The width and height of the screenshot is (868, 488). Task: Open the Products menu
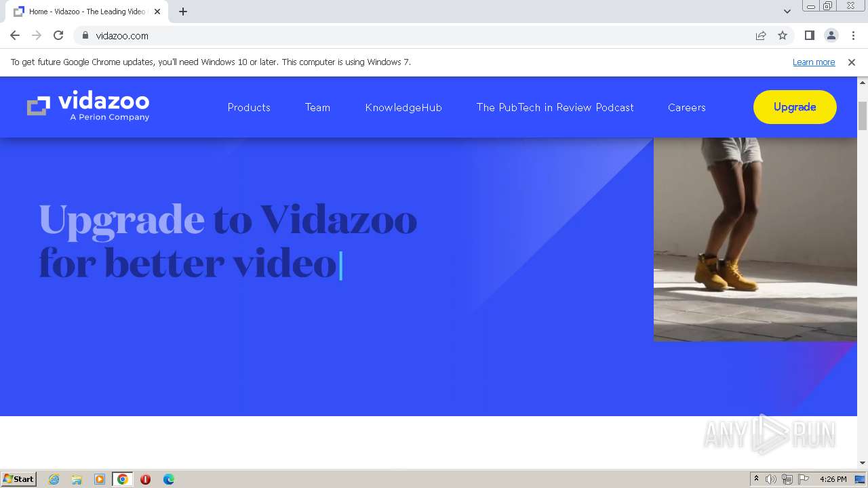[x=249, y=107]
